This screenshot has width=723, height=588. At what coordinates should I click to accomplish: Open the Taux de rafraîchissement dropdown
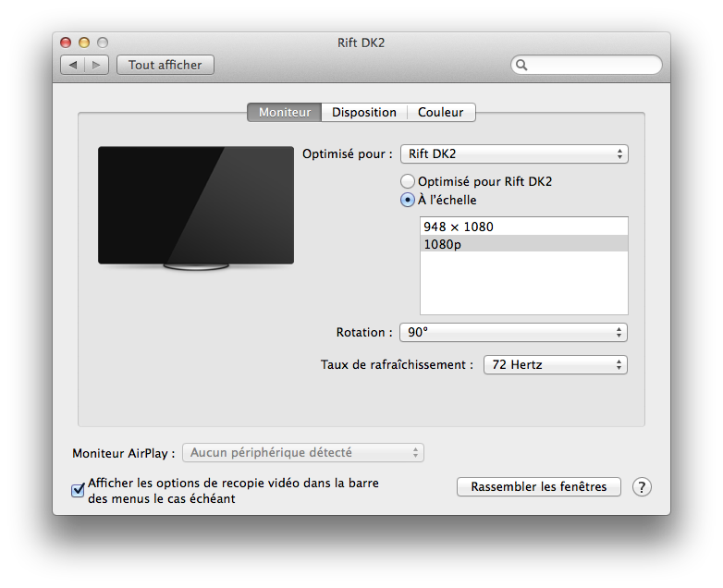[555, 365]
